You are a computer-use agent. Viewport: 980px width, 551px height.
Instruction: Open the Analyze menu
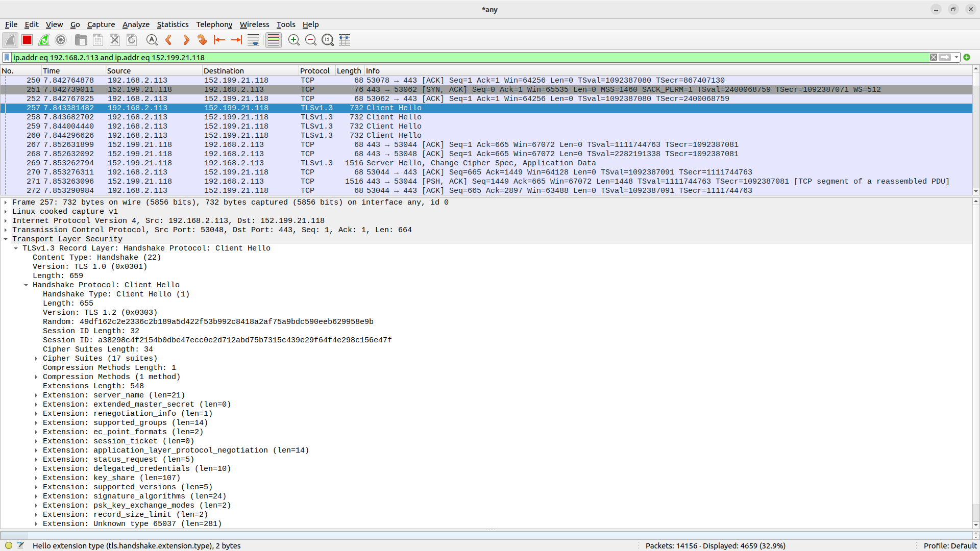(x=136, y=24)
